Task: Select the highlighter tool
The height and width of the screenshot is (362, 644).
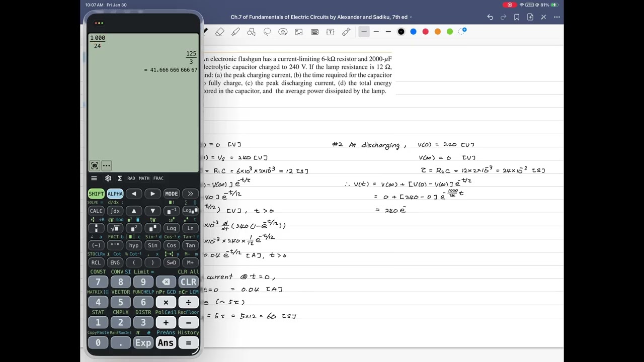Action: click(235, 32)
